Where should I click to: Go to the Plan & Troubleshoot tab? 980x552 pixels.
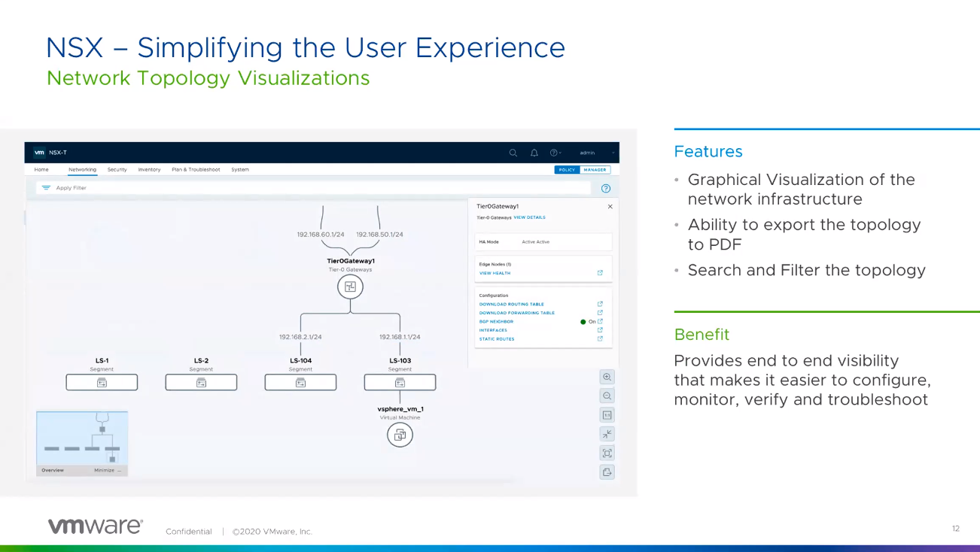pos(196,170)
